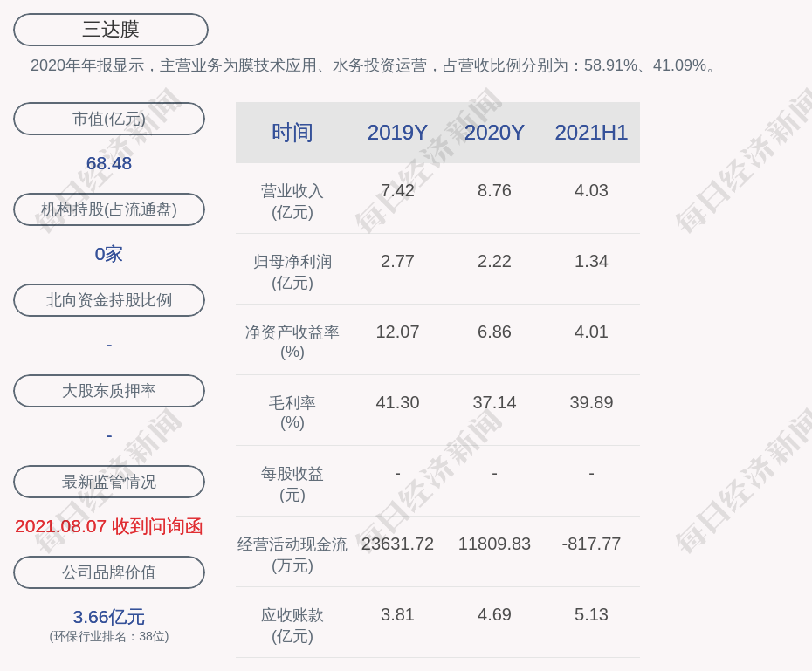Click market value figure 68.48
Viewport: 812px width, 671px height.
pyautogui.click(x=109, y=163)
